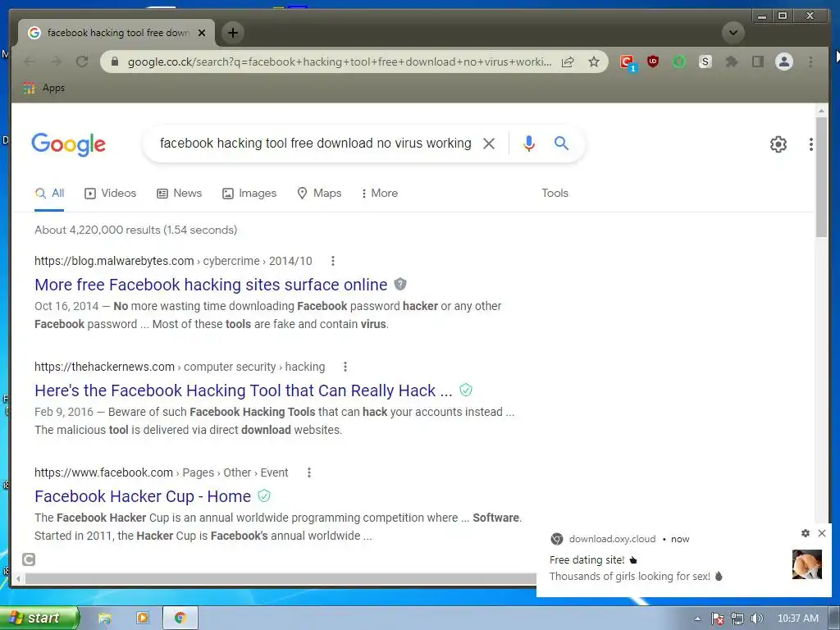Viewport: 840px width, 630px height.
Task: Open volume speaker tray icon
Action: [757, 619]
